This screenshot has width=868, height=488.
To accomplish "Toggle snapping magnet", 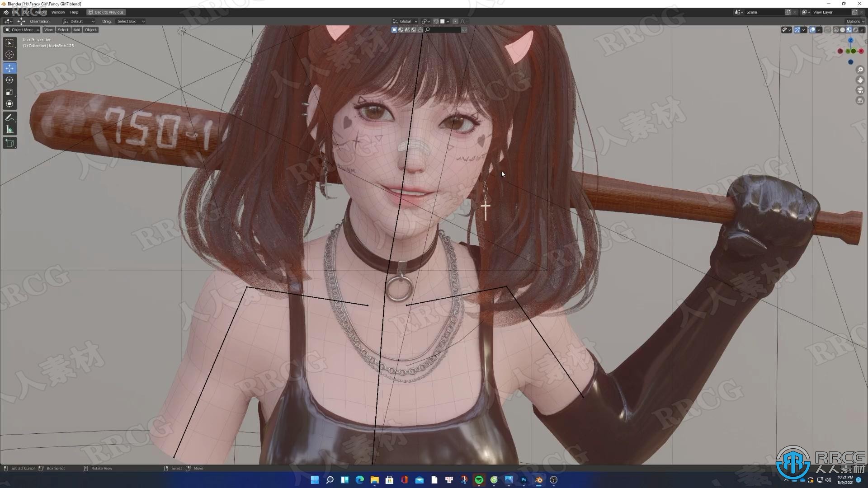I will 436,21.
